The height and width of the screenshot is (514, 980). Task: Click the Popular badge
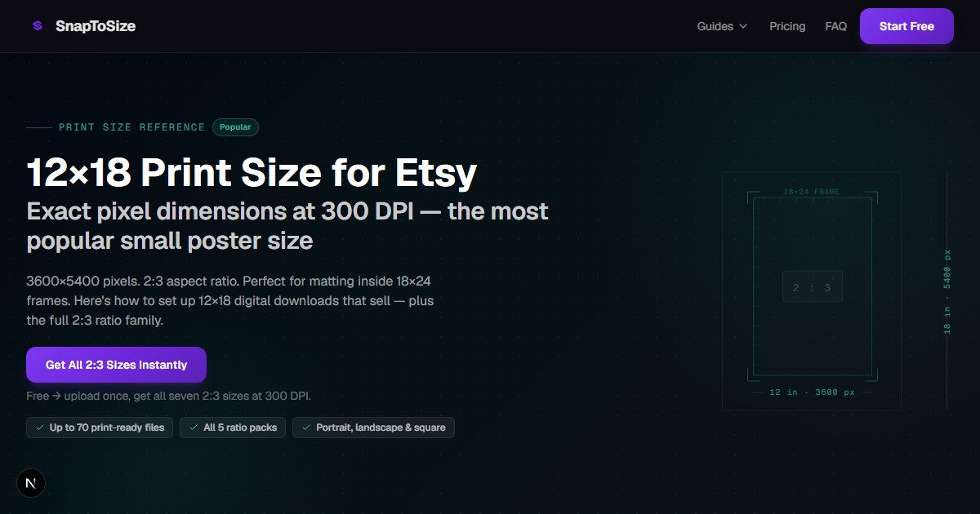235,127
